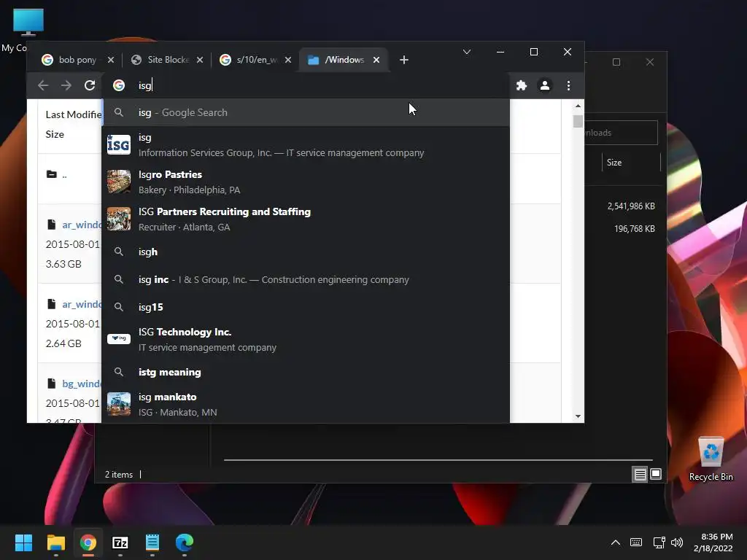747x560 pixels.
Task: Close the 's/10/en_w' tab
Action: tap(288, 60)
